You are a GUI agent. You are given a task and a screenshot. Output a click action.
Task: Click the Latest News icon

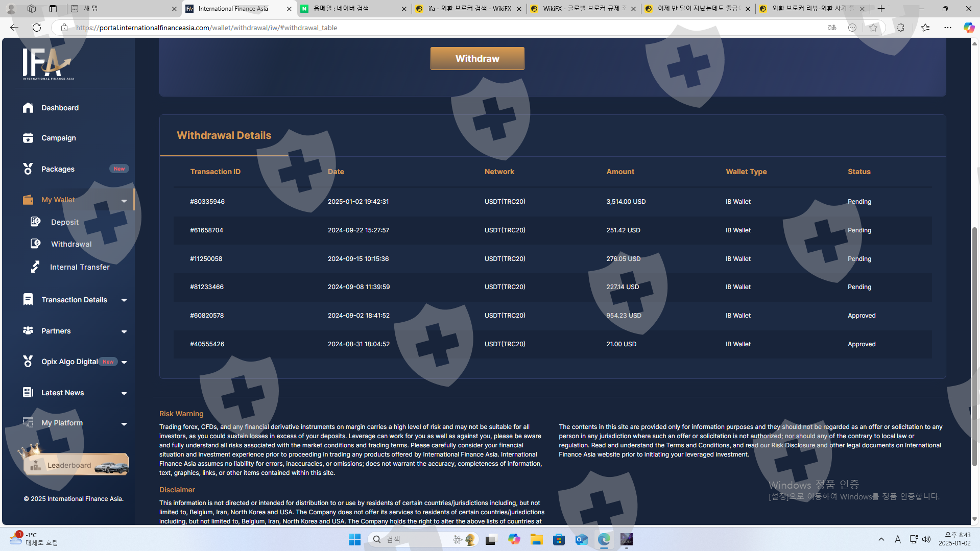click(x=28, y=393)
